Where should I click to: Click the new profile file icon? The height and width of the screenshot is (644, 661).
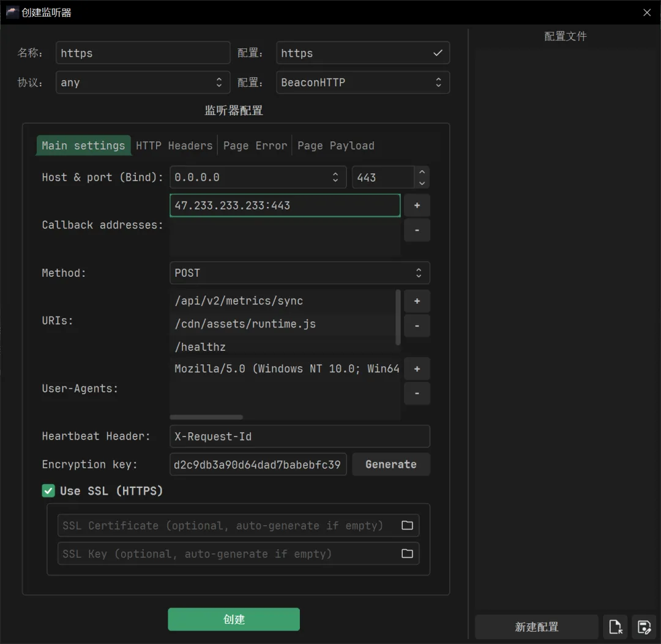616,627
